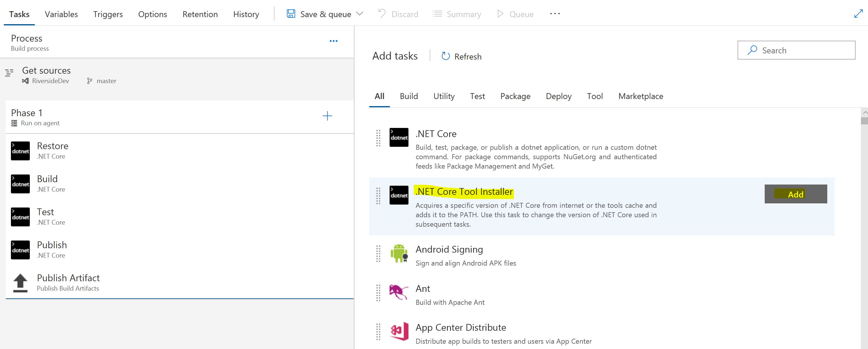The width and height of the screenshot is (868, 349).
Task: Click the Save & queue button
Action: click(x=319, y=14)
